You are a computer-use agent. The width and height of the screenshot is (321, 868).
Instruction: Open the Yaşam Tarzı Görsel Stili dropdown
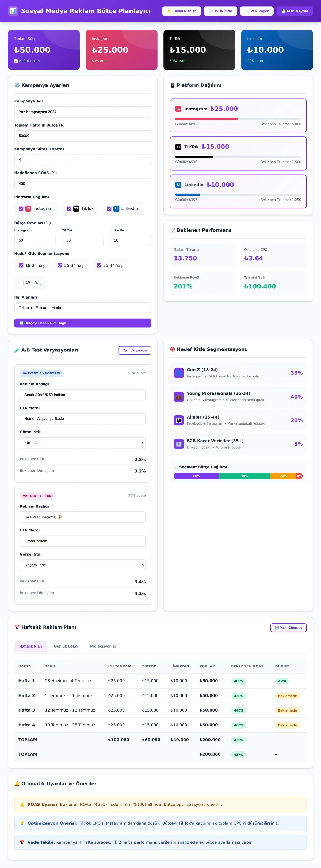click(x=82, y=565)
